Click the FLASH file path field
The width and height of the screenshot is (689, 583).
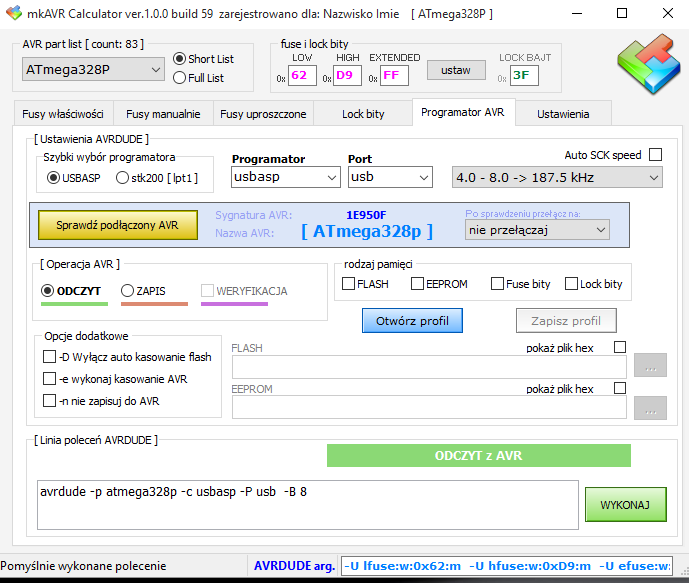click(429, 367)
